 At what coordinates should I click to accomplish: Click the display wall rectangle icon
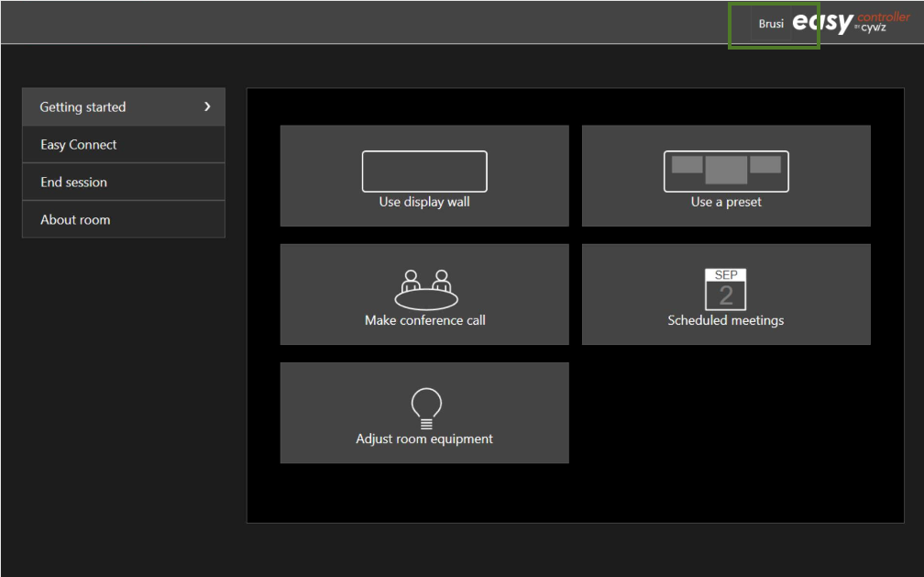[423, 171]
